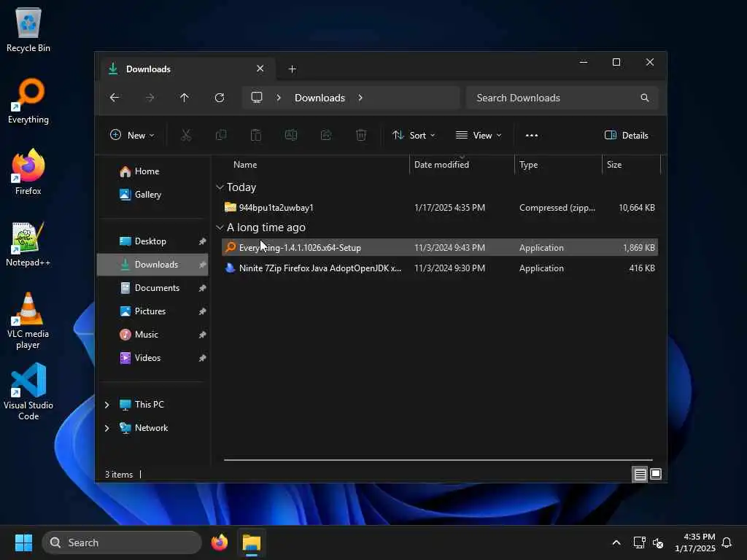This screenshot has width=747, height=560.
Task: Click File Explorer taskbar icon
Action: 252,542
